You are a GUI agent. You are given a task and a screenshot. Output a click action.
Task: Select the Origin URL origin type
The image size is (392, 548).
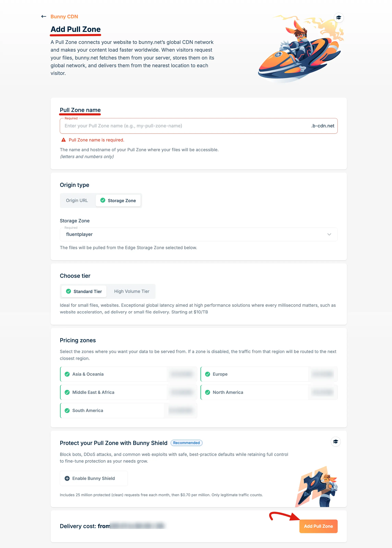(77, 200)
